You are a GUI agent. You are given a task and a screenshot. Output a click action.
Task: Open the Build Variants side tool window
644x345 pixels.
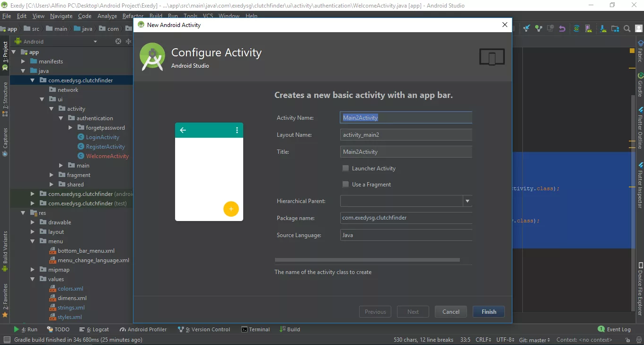click(x=5, y=251)
